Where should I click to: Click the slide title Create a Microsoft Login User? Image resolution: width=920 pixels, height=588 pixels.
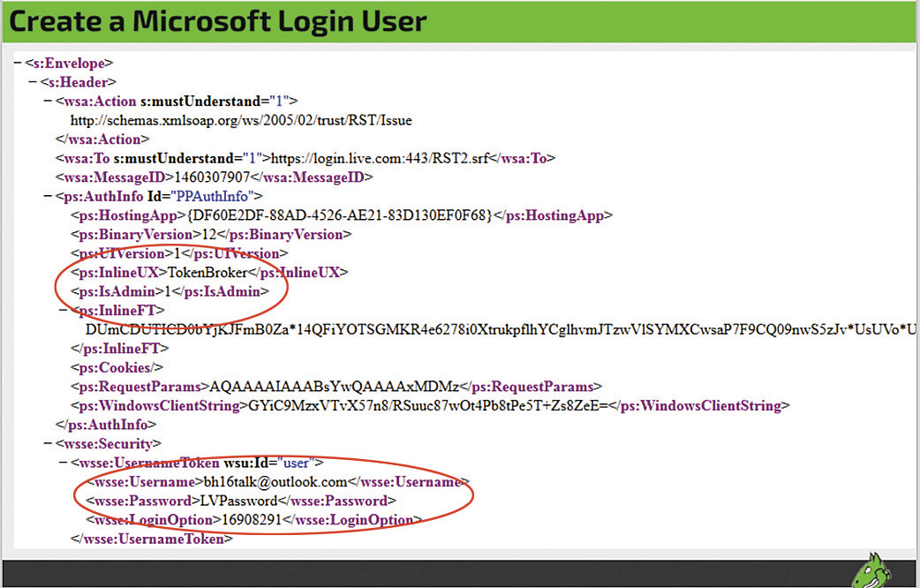point(218,22)
